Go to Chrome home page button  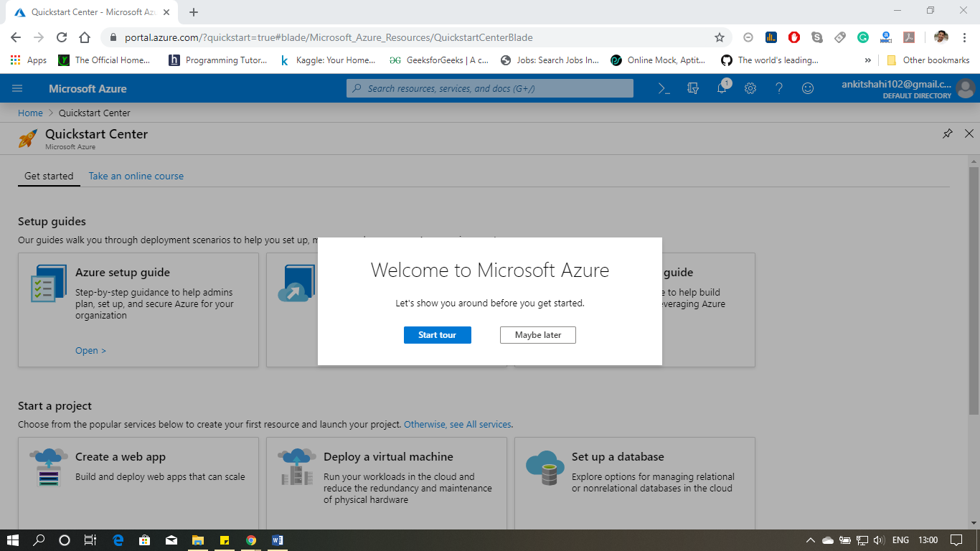click(85, 37)
